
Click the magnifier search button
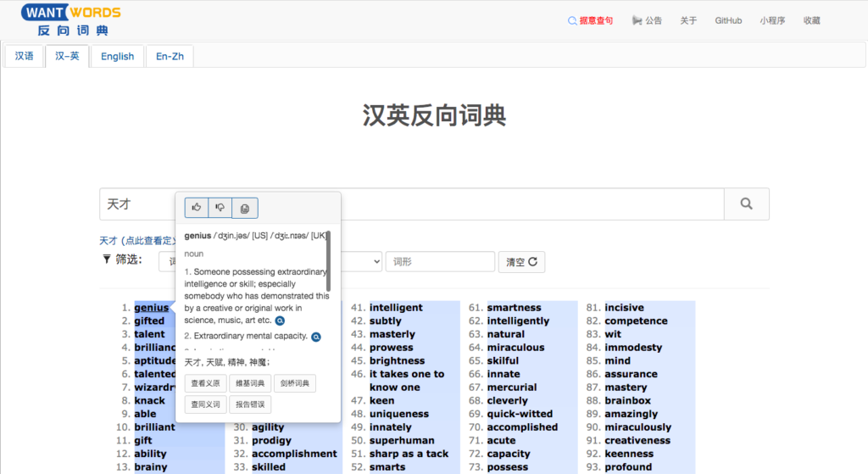pyautogui.click(x=746, y=204)
